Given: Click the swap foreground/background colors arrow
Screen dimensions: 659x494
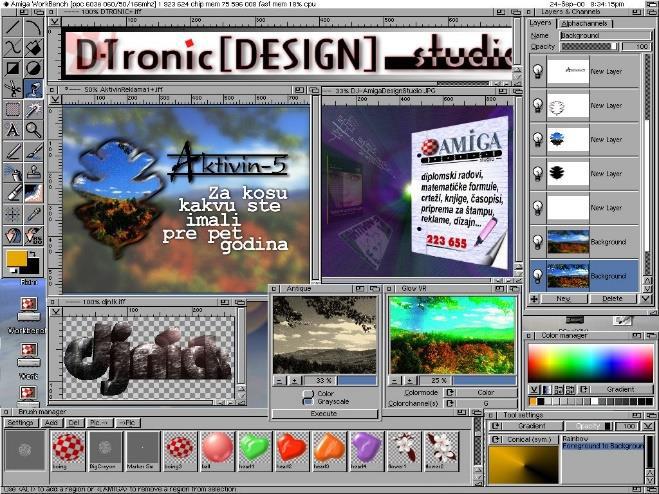Looking at the screenshot, I should click(33, 254).
